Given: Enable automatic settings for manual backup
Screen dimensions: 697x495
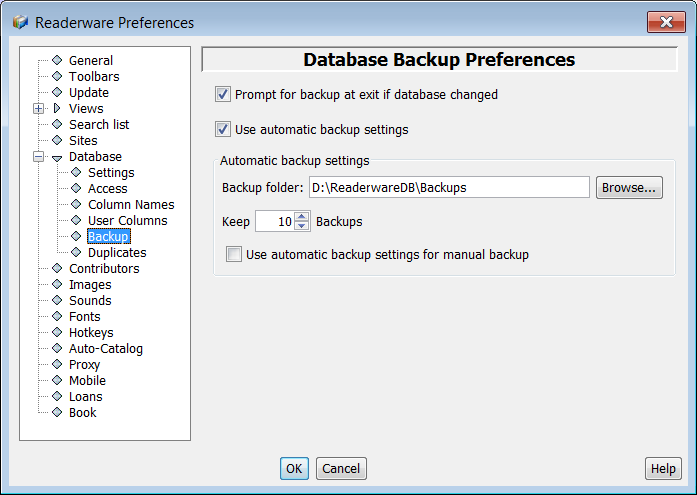Looking at the screenshot, I should coord(234,254).
